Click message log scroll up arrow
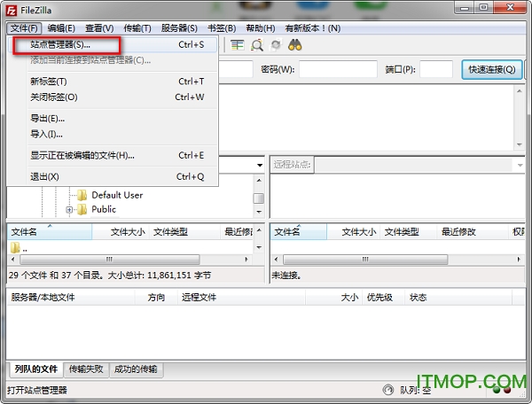The height and width of the screenshot is (404, 532). (x=520, y=91)
